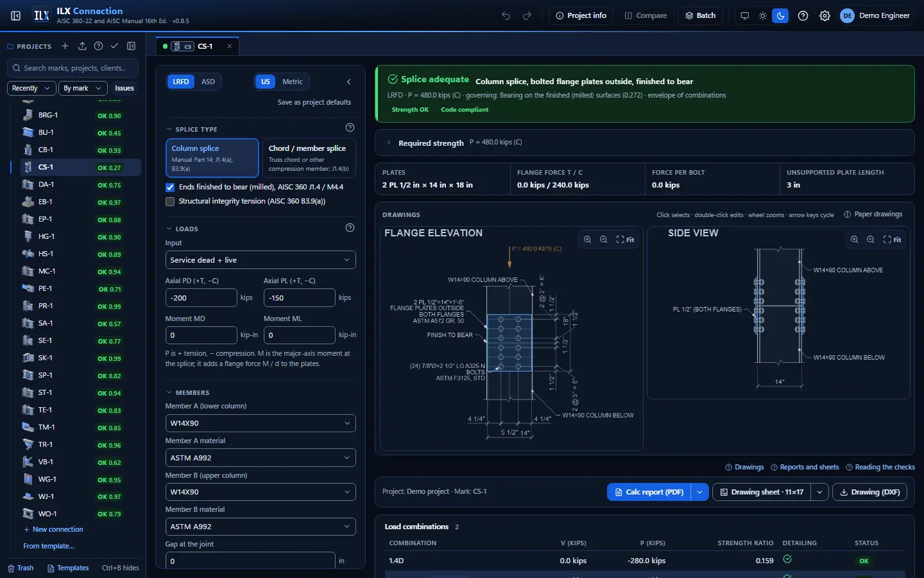Collapse the sidebar with the top-left panel icon
This screenshot has height=578, width=924.
pos(16,15)
